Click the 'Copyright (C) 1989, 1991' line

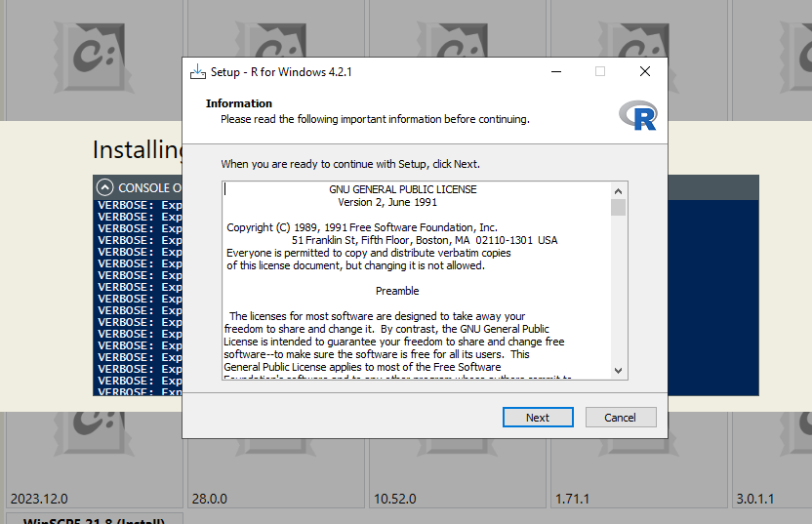click(x=361, y=227)
